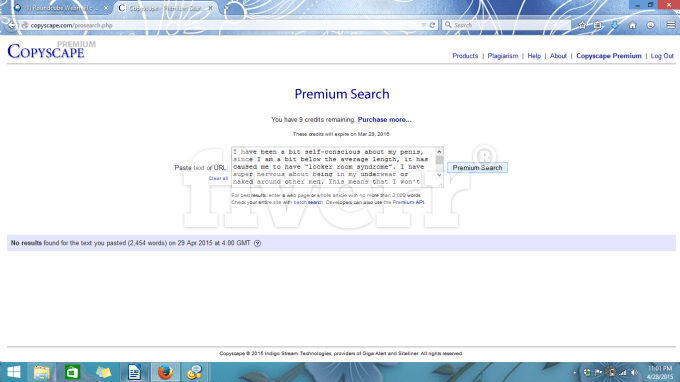
Task: Click the Log Out link
Action: [x=662, y=56]
